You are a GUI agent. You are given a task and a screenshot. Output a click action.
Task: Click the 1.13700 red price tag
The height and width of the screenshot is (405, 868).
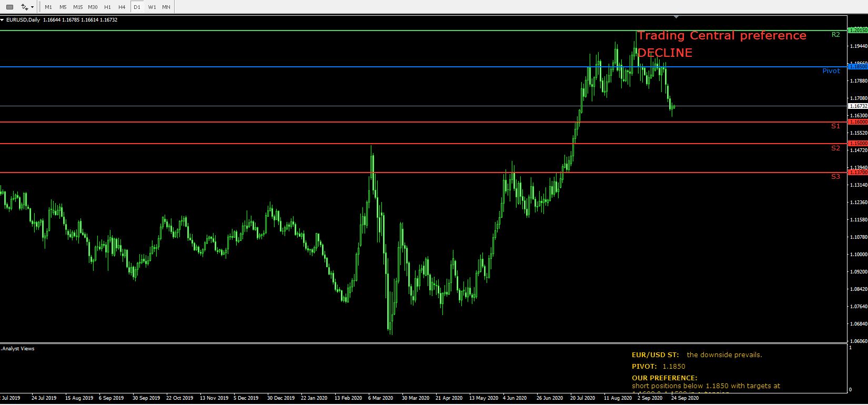click(858, 173)
